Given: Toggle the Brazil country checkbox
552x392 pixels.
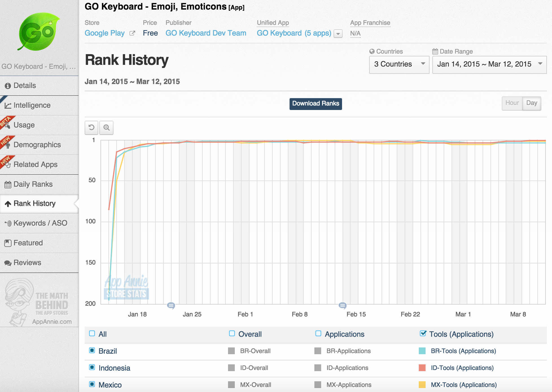Looking at the screenshot, I should [92, 351].
